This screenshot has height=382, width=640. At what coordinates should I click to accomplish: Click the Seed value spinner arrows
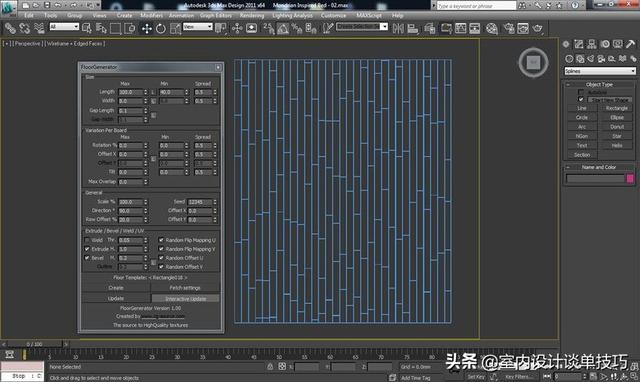coord(215,202)
